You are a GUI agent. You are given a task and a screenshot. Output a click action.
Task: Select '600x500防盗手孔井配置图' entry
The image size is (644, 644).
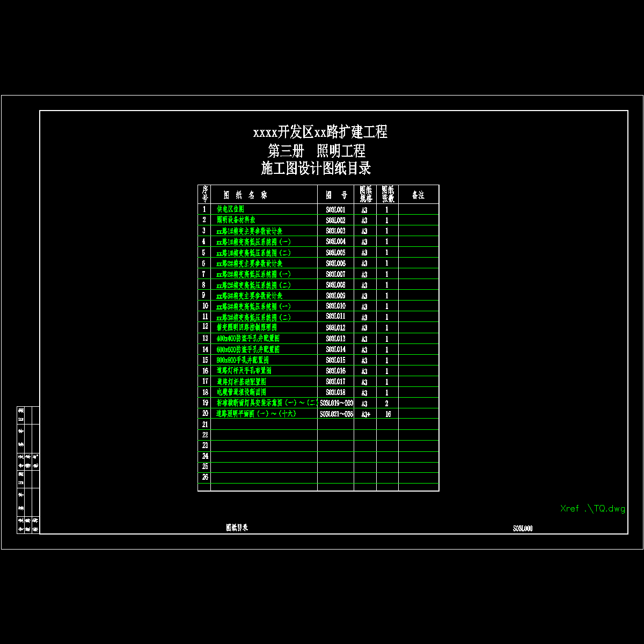pyautogui.click(x=248, y=349)
